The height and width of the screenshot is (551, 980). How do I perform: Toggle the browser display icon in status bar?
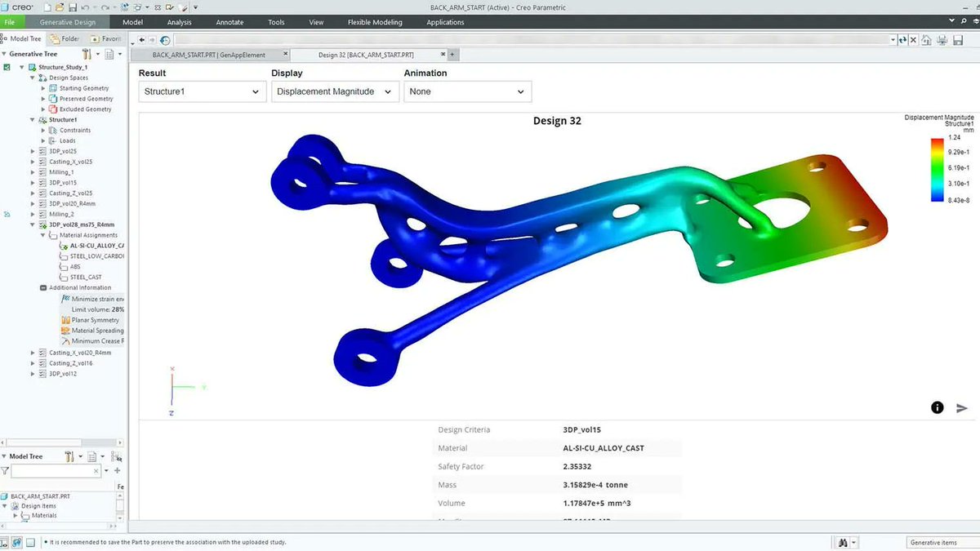pos(16,542)
